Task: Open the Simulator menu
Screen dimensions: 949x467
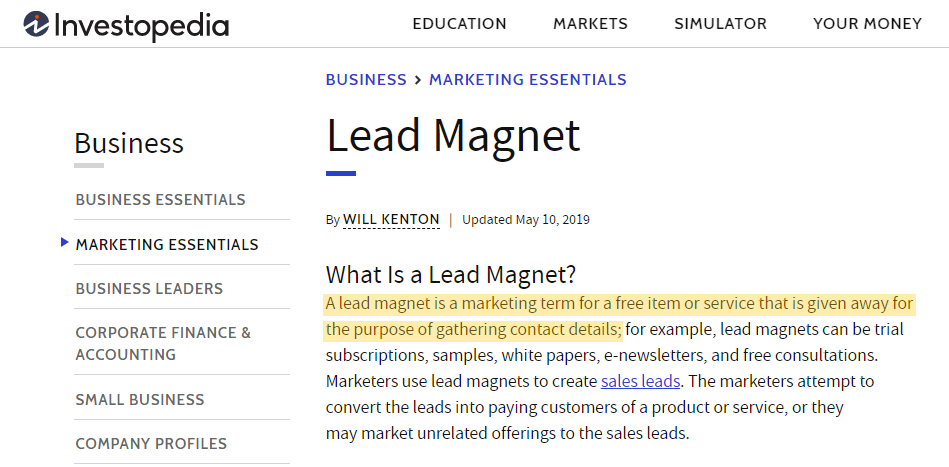Action: (720, 24)
